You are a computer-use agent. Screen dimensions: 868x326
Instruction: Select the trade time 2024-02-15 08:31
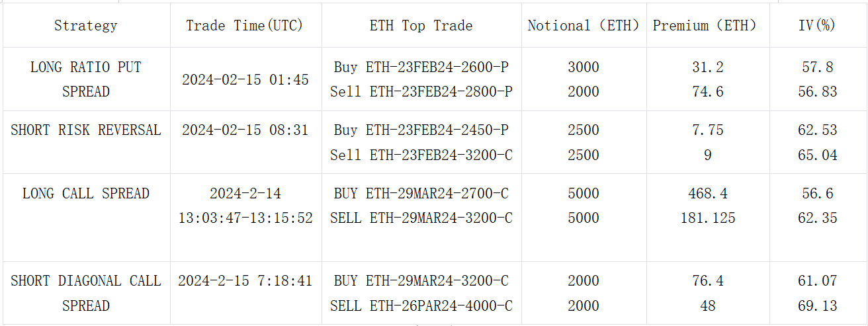(245, 130)
